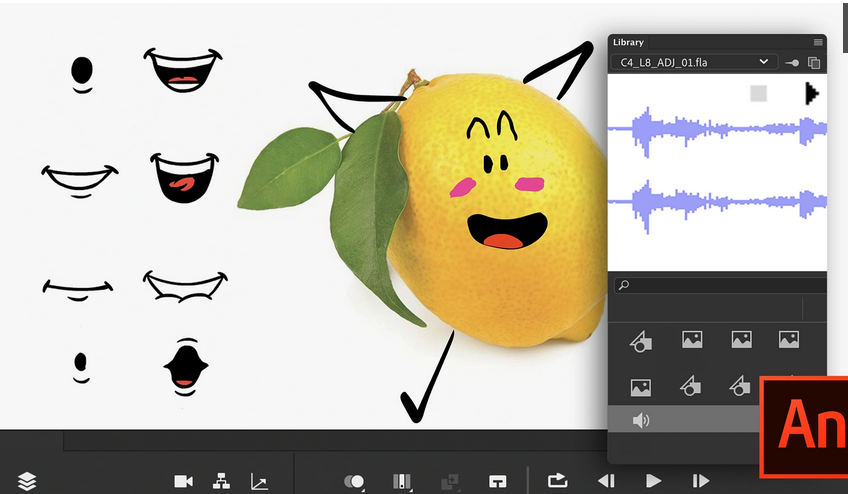
Task: Click the audio waveform preview in Library
Action: (717, 171)
